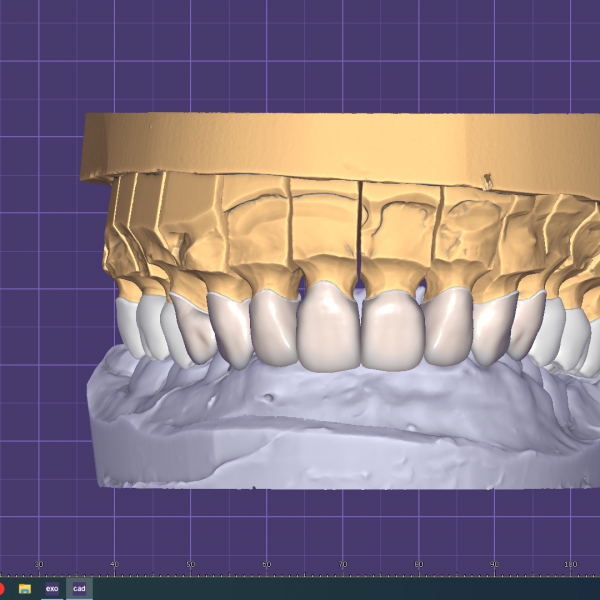600x600 pixels.
Task: Pick the lateral incisor left of the central incisors
Action: [273, 330]
